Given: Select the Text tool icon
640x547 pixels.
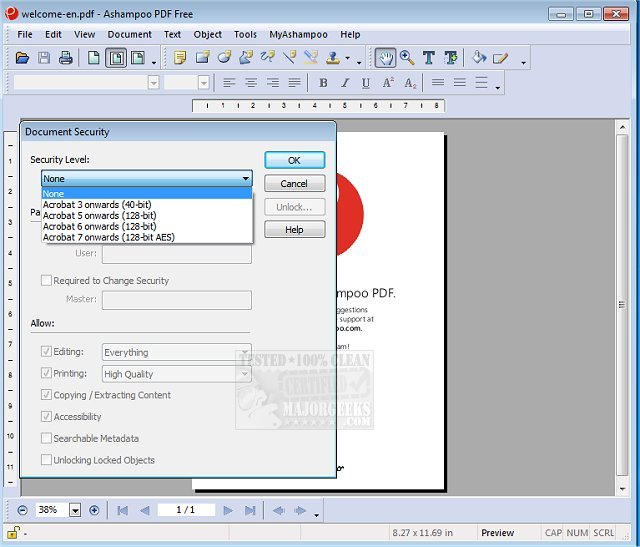Looking at the screenshot, I should tap(429, 58).
